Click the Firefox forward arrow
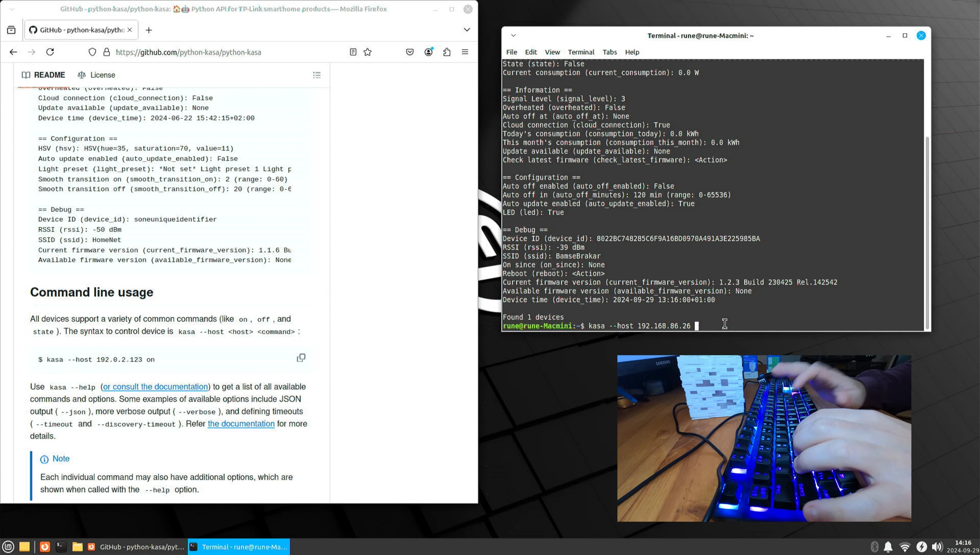The image size is (980, 555). [x=32, y=52]
